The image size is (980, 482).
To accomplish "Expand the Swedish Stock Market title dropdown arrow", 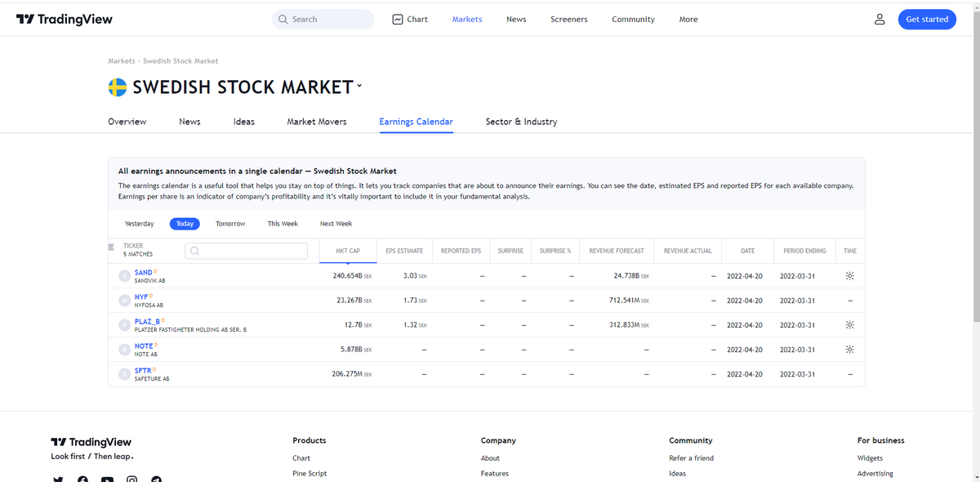I will (x=359, y=85).
